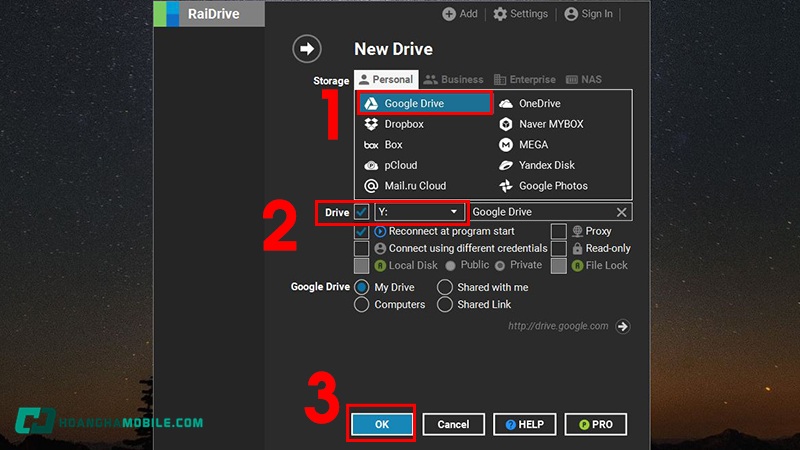The width and height of the screenshot is (800, 450).
Task: Select the Computers radio button
Action: click(361, 305)
